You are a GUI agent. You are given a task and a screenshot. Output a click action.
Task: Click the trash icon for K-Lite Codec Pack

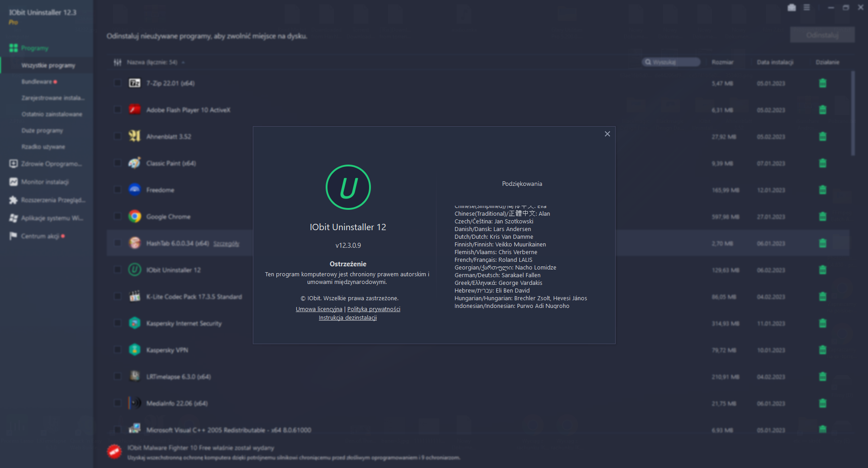tap(823, 297)
